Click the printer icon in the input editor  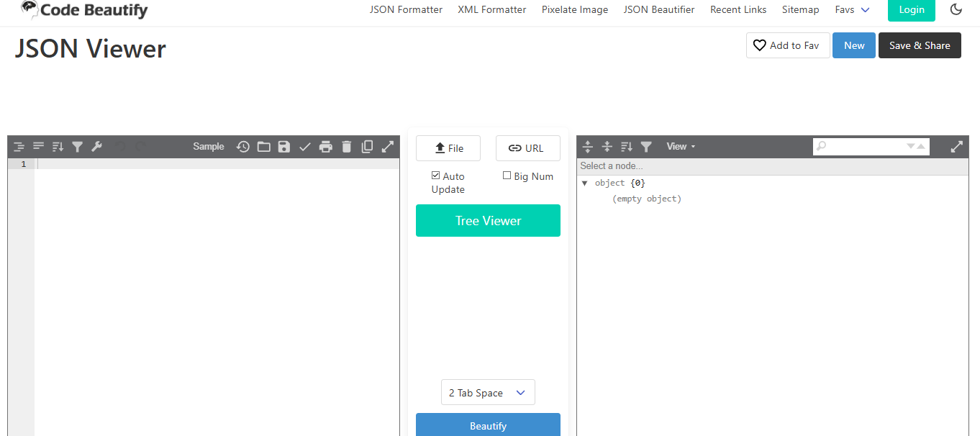(326, 147)
